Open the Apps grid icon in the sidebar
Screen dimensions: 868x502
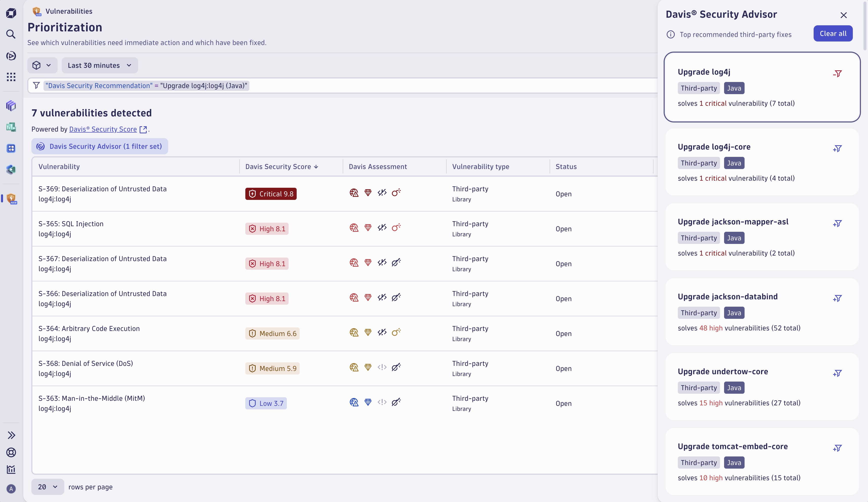pyautogui.click(x=11, y=77)
